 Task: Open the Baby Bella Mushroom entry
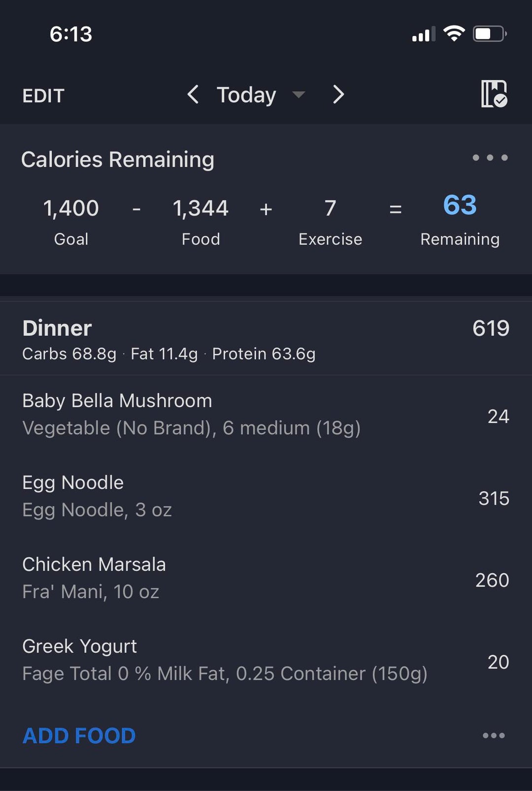191,414
